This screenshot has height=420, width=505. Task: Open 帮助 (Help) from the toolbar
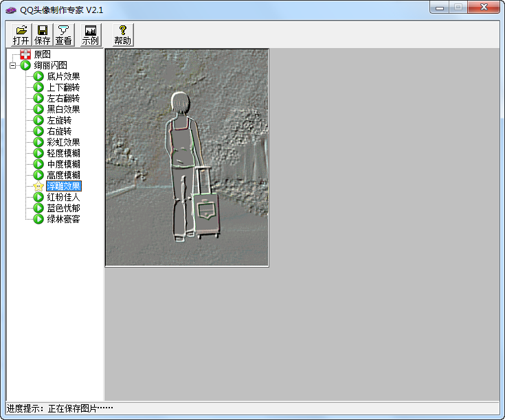click(122, 30)
